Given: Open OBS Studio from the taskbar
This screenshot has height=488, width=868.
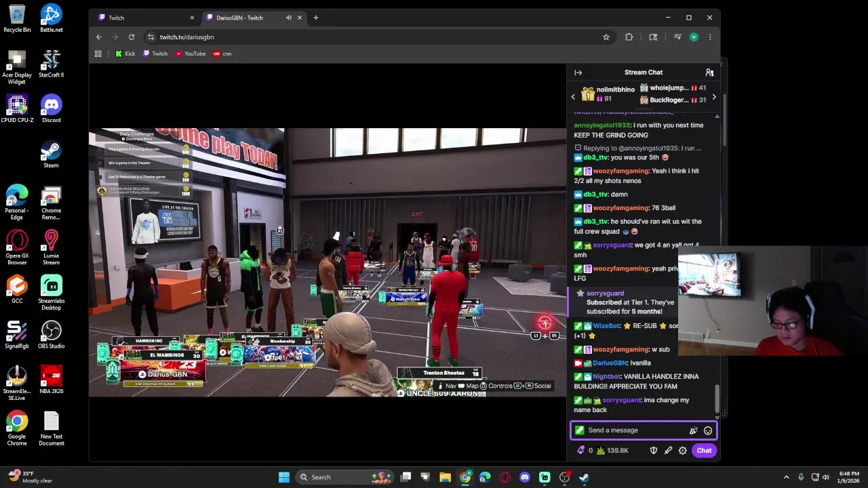Looking at the screenshot, I should (x=564, y=477).
